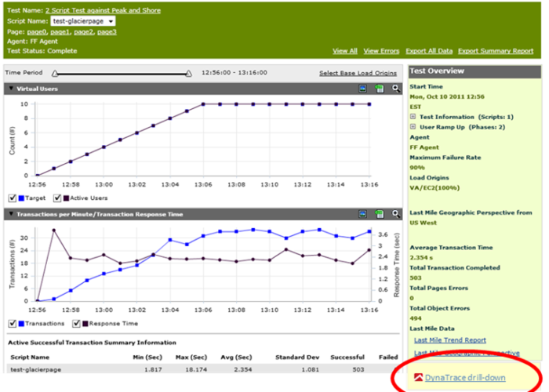Zoom Virtual Users chart with magnifier icon
This screenshot has height=392, width=549.
point(396,89)
